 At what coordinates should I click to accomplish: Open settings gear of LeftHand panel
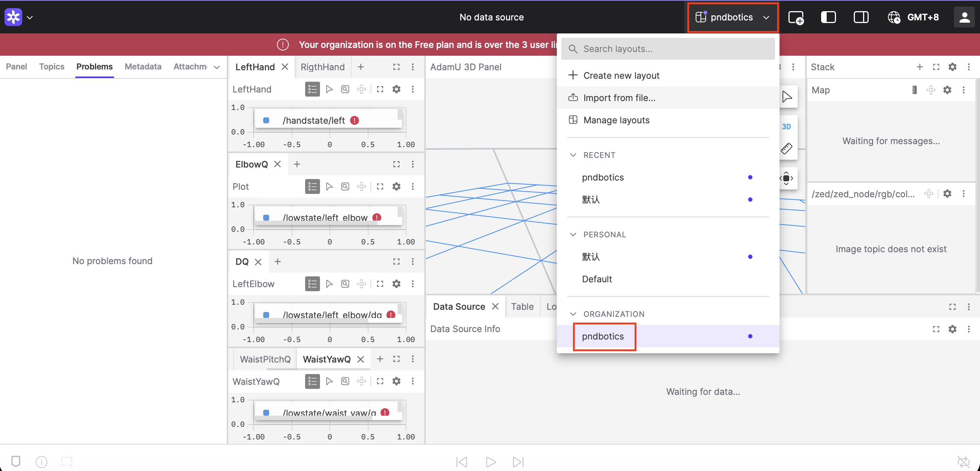coord(396,89)
